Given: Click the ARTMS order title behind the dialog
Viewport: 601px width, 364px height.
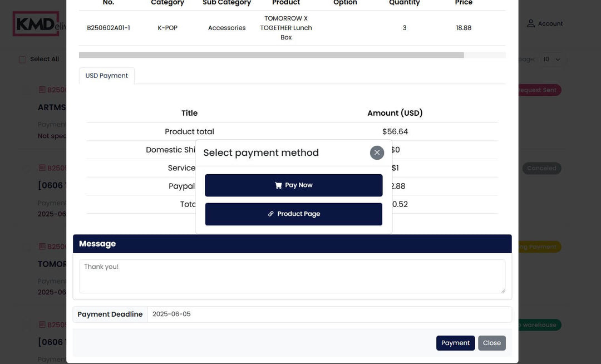Looking at the screenshot, I should (x=52, y=107).
